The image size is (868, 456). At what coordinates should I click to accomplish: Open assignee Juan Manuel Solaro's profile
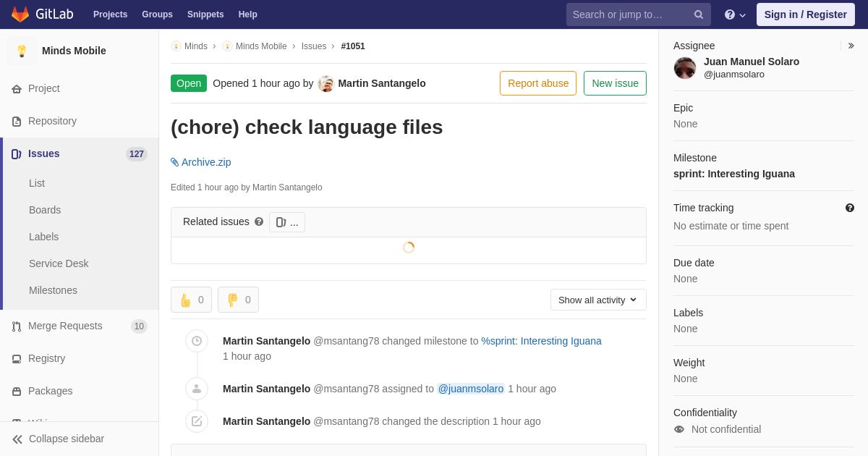pyautogui.click(x=752, y=62)
